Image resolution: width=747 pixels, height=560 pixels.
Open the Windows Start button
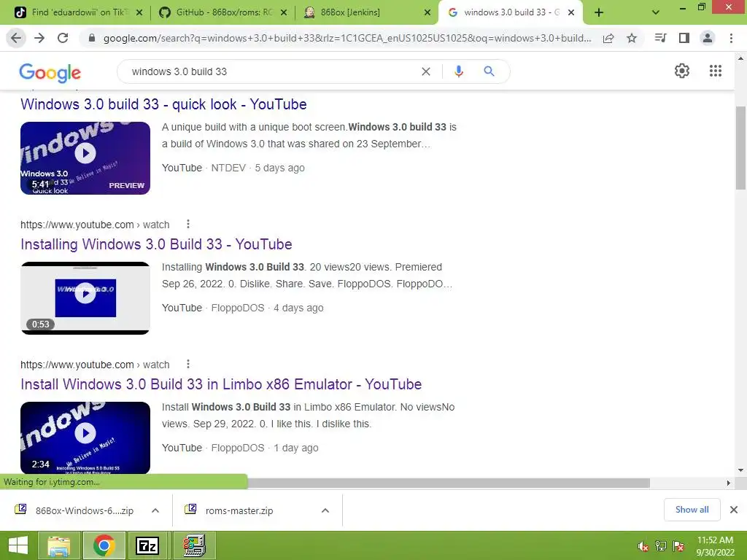click(18, 545)
